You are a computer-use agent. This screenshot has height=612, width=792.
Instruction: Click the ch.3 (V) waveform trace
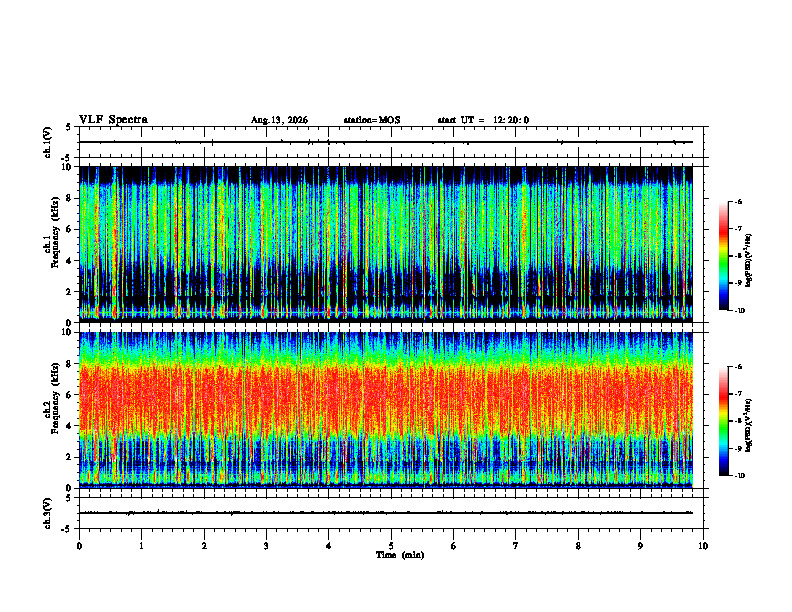tap(386, 513)
